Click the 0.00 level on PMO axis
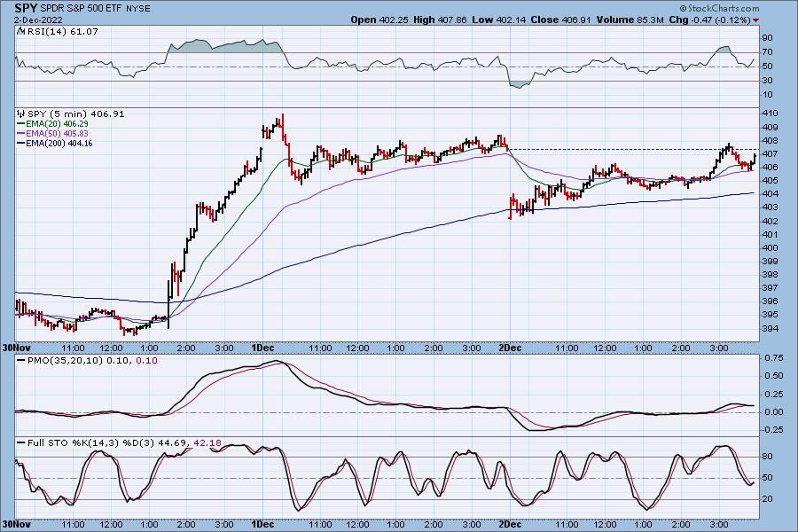This screenshot has width=798, height=532. (x=773, y=411)
